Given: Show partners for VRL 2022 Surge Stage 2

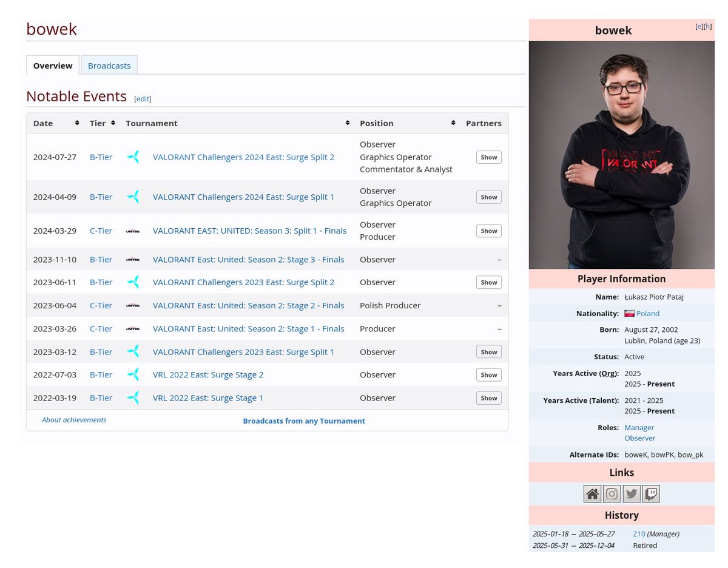Looking at the screenshot, I should coord(489,374).
